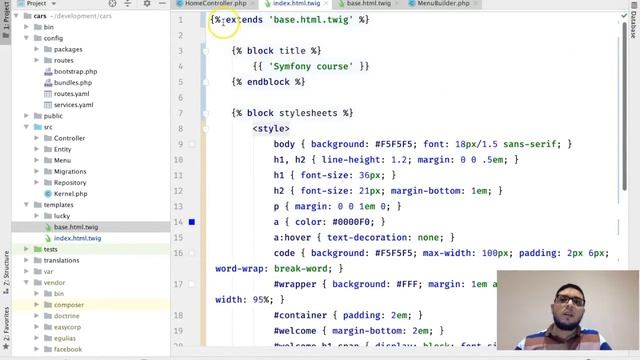The image size is (640, 360).
Task: Click the #0000F0 color swatch in gutter
Action: tap(192, 222)
